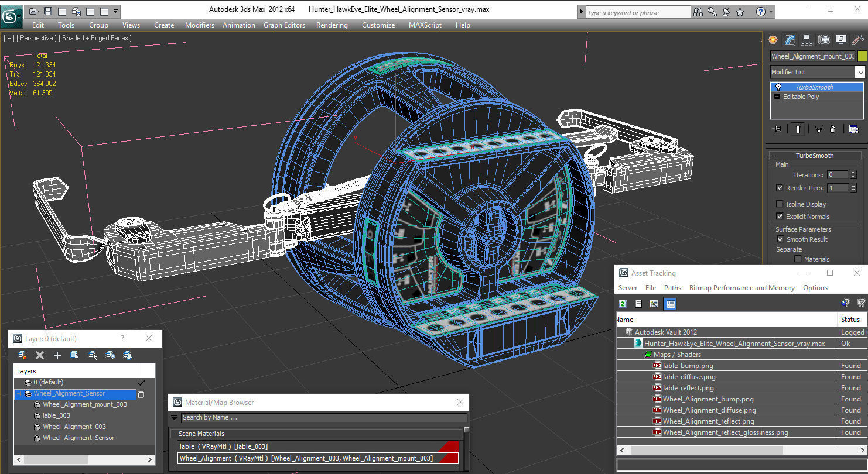Click Delete Layer X icon
Viewport: 868px width, 474px height.
(x=40, y=355)
